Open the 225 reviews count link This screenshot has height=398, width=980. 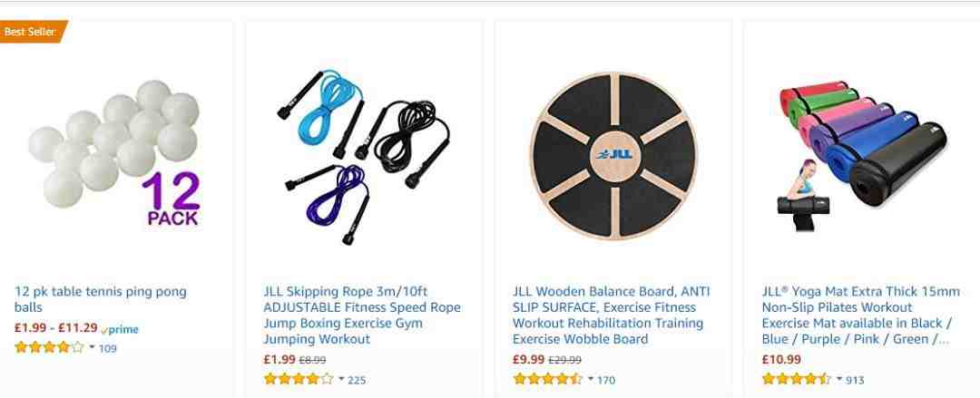[x=357, y=379]
